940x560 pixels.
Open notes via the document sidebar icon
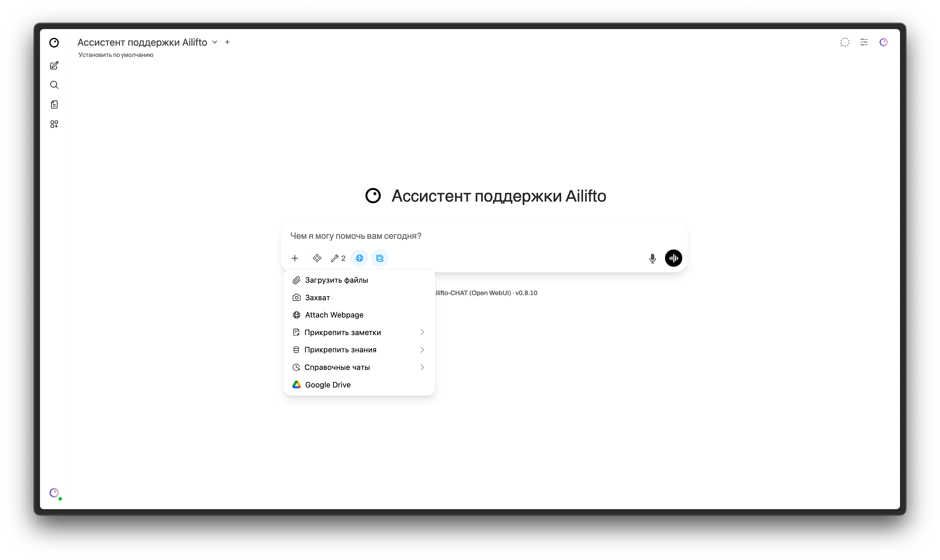tap(55, 104)
